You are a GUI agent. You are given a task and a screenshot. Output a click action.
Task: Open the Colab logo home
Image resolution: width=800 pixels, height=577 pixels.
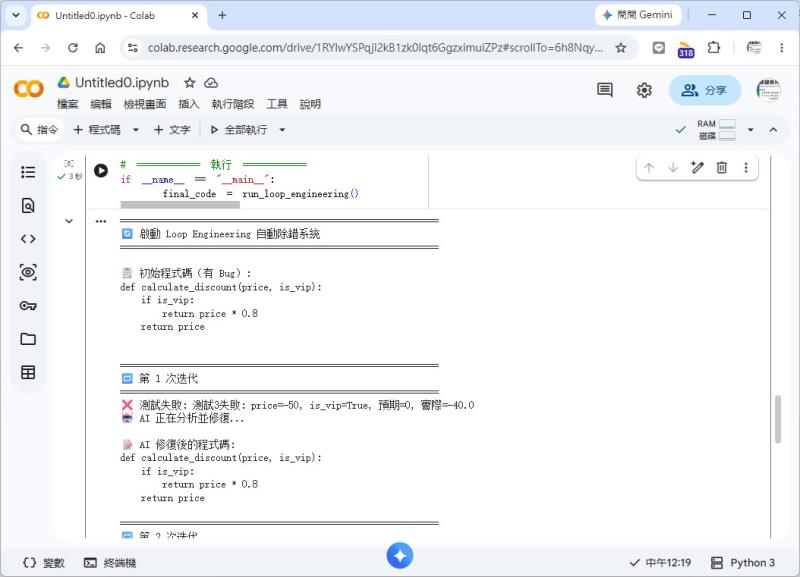pyautogui.click(x=29, y=89)
